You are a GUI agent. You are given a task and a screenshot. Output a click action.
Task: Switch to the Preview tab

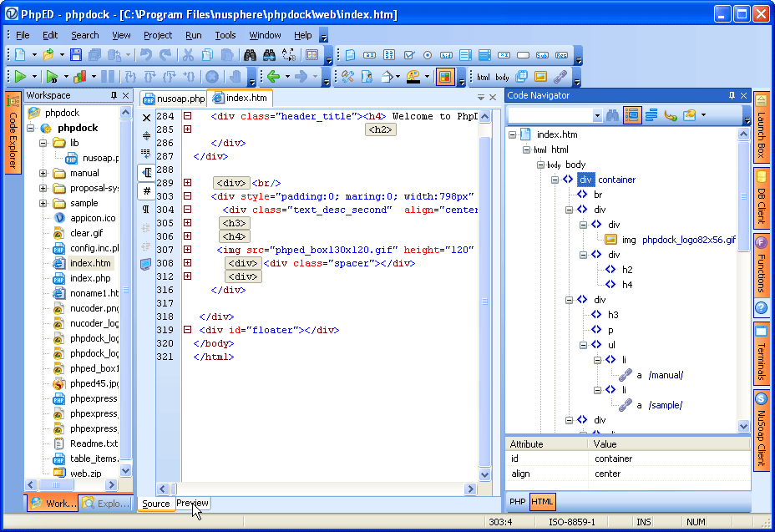192,503
